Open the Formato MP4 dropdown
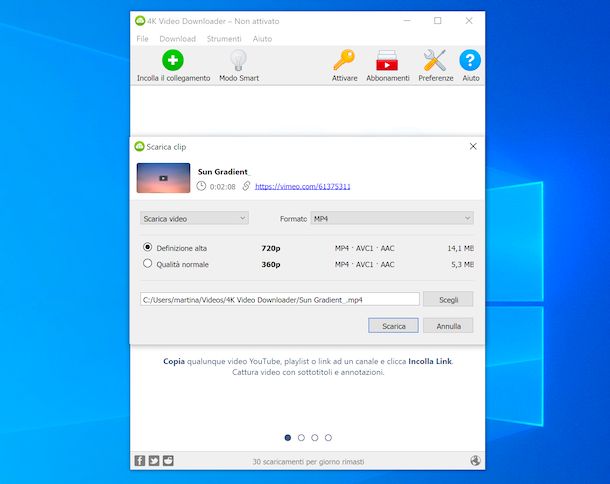610x484 pixels. (392, 218)
